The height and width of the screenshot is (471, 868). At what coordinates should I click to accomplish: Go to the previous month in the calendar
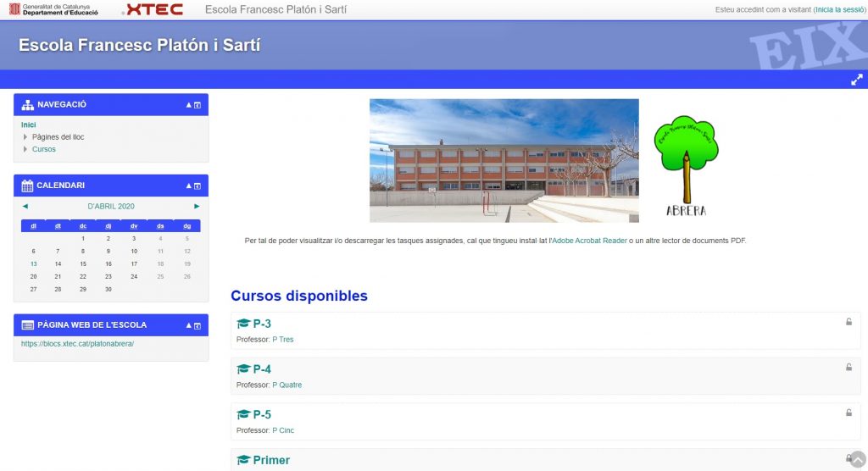pyautogui.click(x=25, y=206)
